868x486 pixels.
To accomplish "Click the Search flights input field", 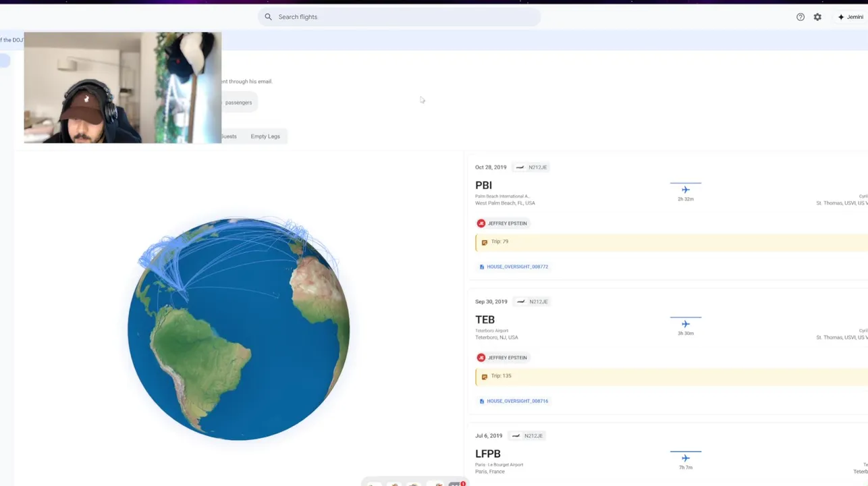I will coord(399,17).
